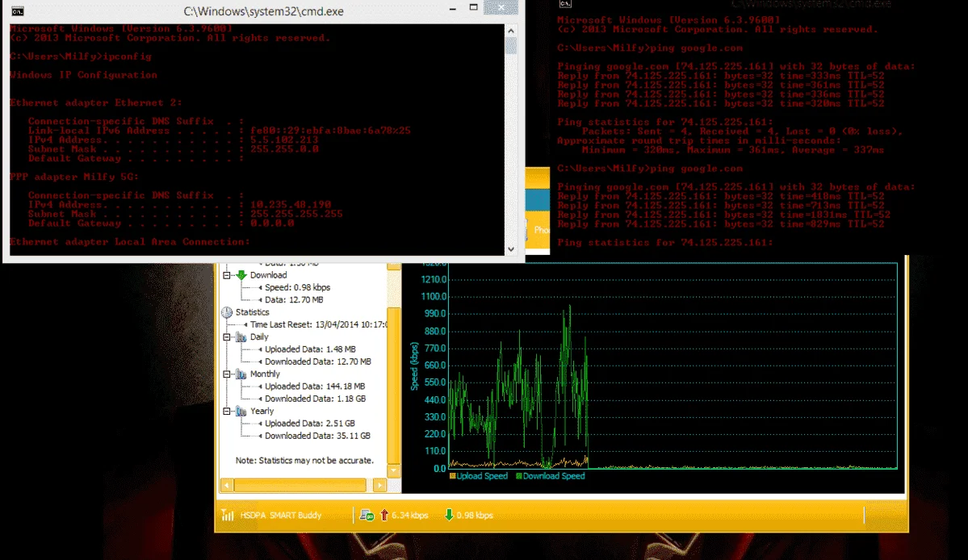Click the Upload Speed legend label
This screenshot has height=560, width=968.
tap(481, 475)
